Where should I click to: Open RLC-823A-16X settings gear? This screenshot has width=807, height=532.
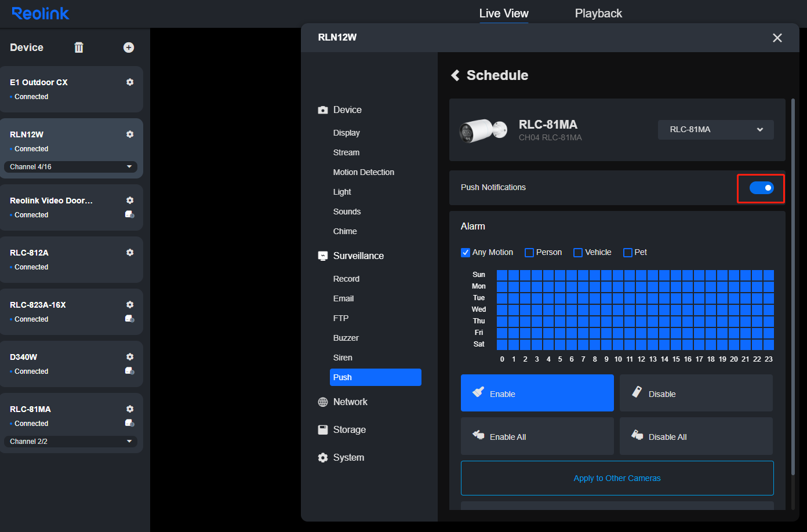tap(130, 305)
